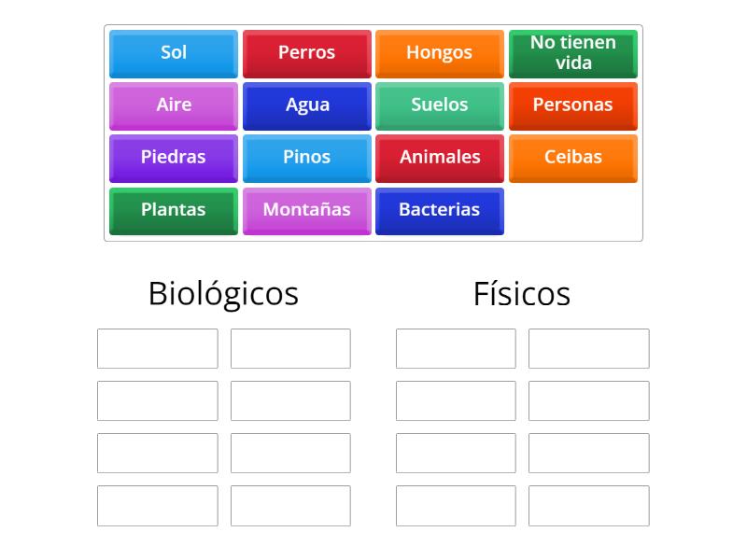Click the dark blue Agua tile
The height and width of the screenshot is (560, 747).
(x=307, y=106)
